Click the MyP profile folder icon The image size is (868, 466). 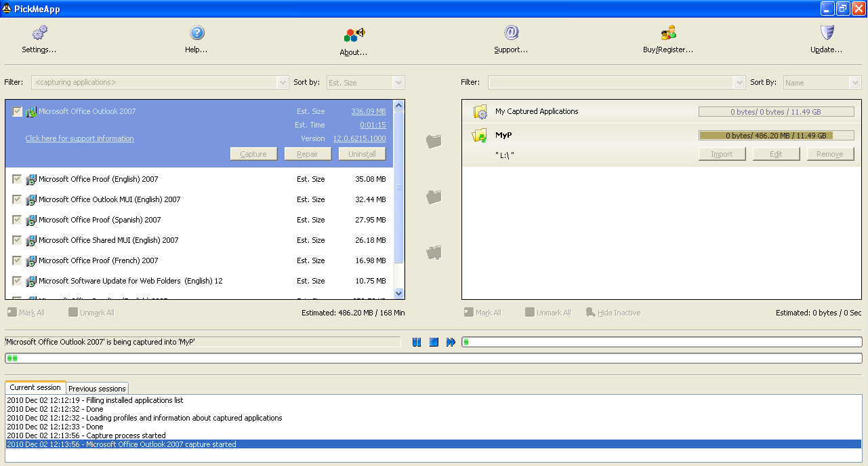[480, 136]
